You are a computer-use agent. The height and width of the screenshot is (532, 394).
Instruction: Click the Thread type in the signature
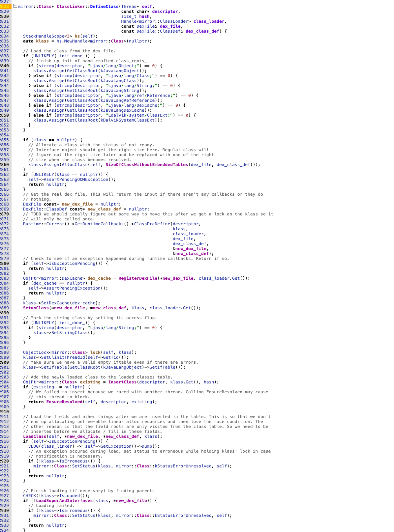tap(129, 6)
